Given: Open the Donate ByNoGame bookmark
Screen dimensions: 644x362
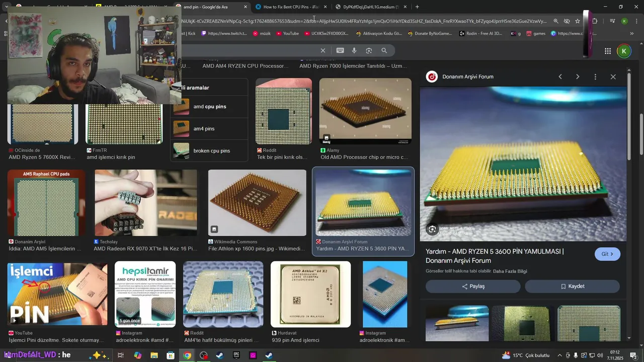Looking at the screenshot, I should 430,33.
